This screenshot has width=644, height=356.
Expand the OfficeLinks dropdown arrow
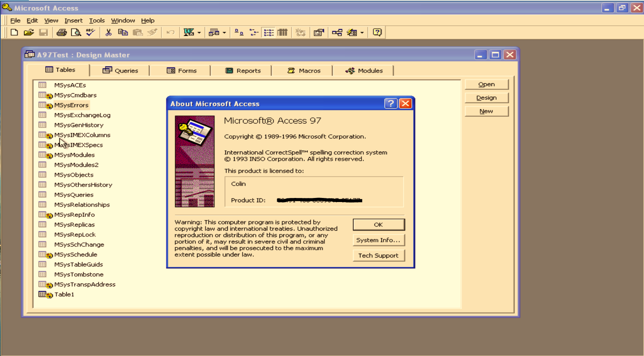tap(199, 33)
